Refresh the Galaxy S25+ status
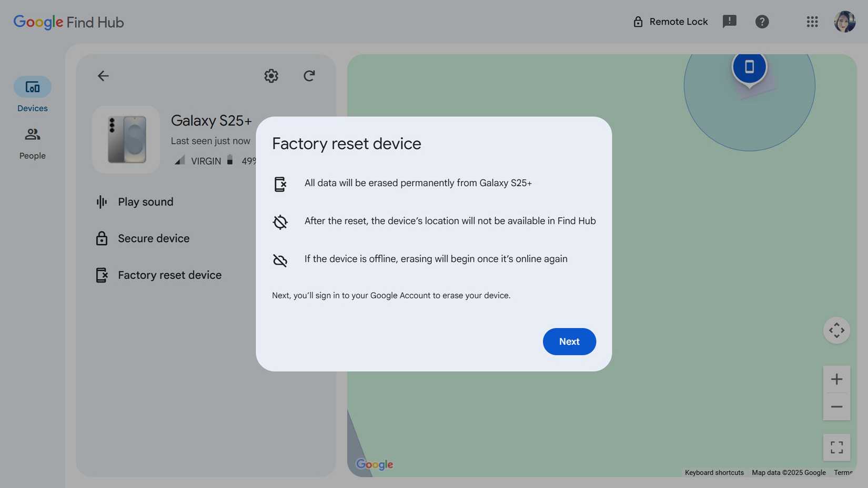This screenshot has height=488, width=868. pos(309,76)
